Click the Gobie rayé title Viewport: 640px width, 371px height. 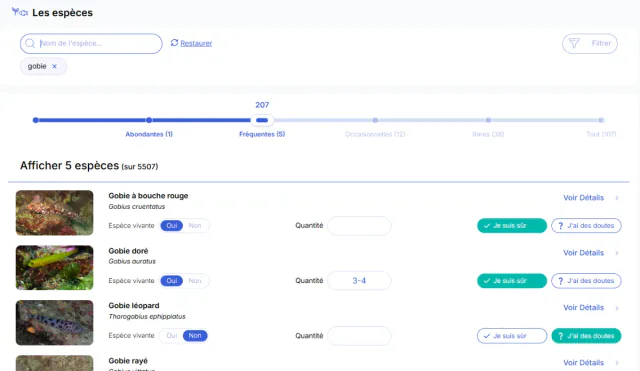click(128, 361)
